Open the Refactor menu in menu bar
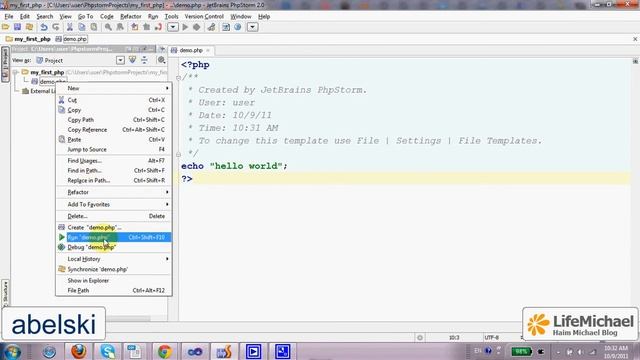This screenshot has width=640, height=360. (x=131, y=17)
